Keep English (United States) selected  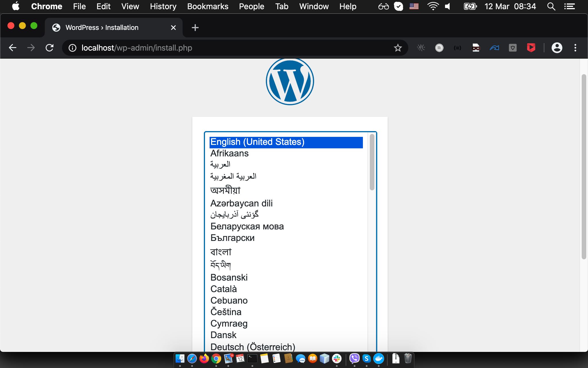pos(257,142)
